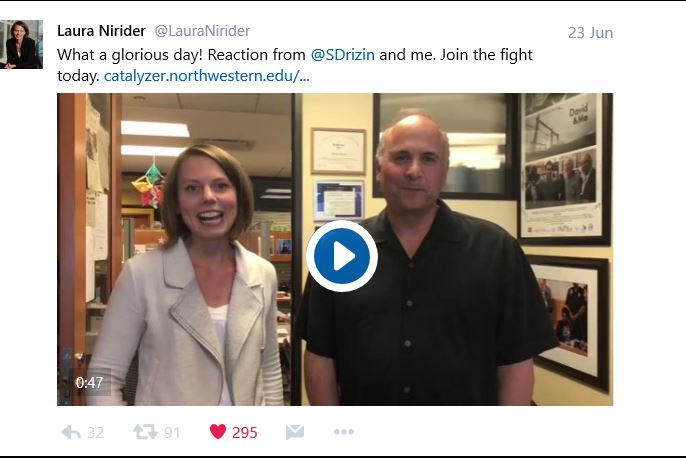Screen dimensions: 686x475
Task: Open Laura Nirider's profile picture
Action: [21, 45]
